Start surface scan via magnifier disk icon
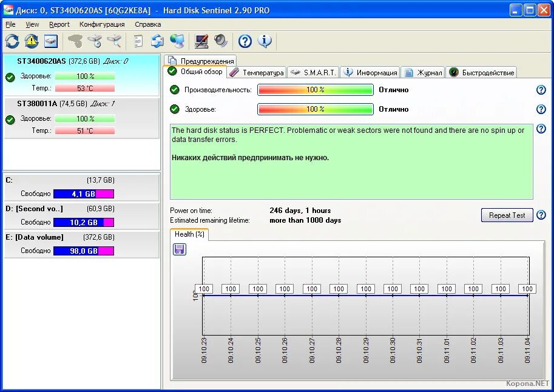The width and height of the screenshot is (554, 392). click(113, 41)
